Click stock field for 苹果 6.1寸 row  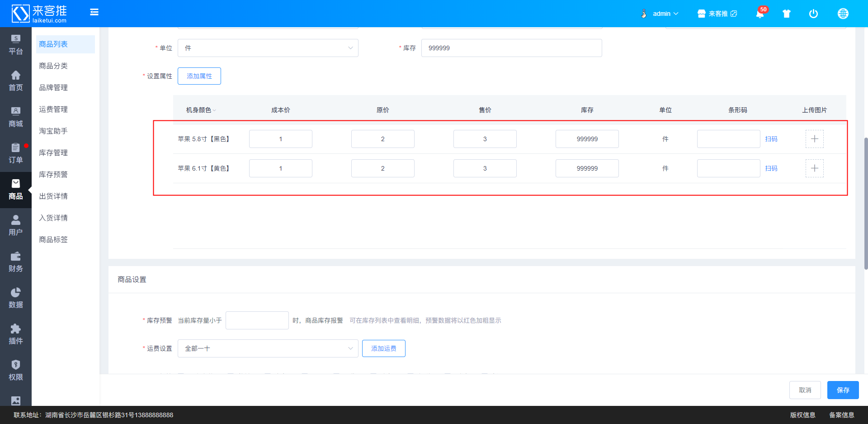point(587,168)
